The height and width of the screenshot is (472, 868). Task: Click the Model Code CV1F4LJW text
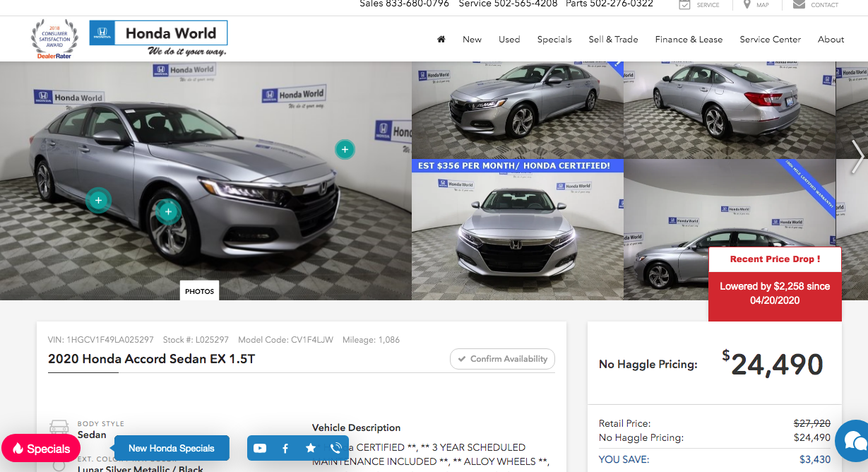coord(285,340)
